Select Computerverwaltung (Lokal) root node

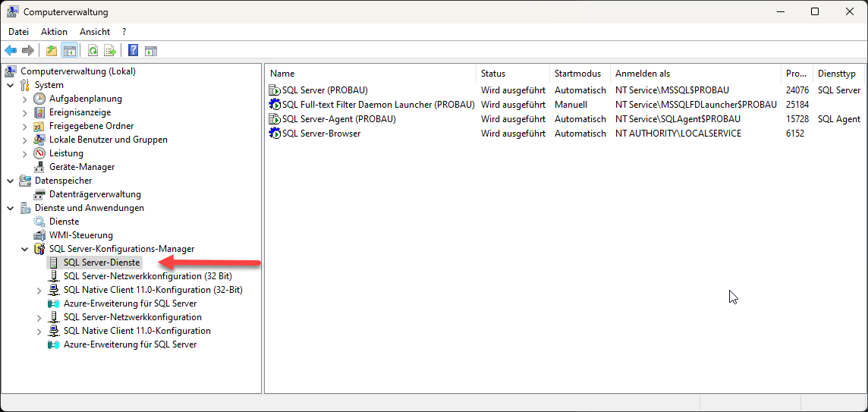[x=78, y=71]
